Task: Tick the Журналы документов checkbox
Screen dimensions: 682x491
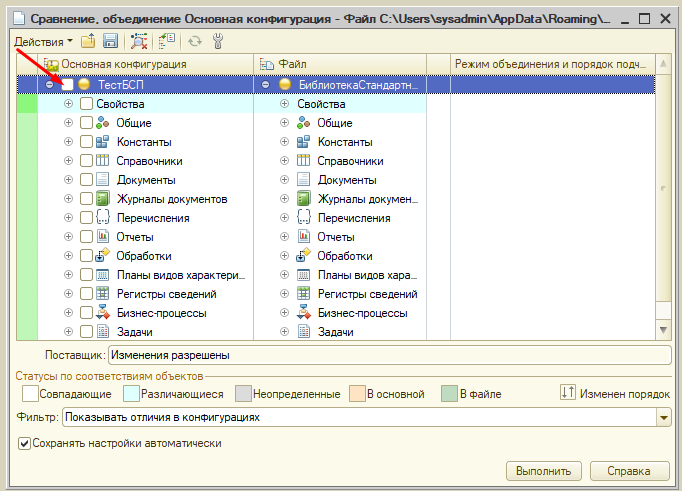Action: [x=87, y=199]
